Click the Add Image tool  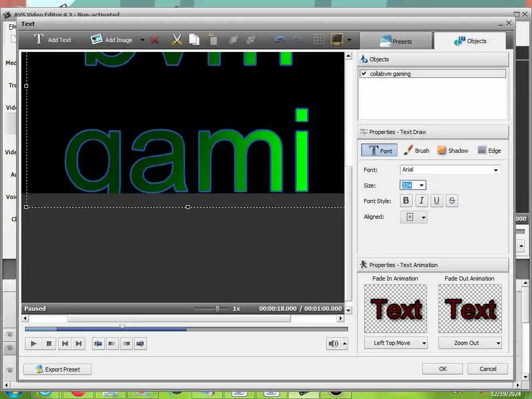(x=112, y=39)
